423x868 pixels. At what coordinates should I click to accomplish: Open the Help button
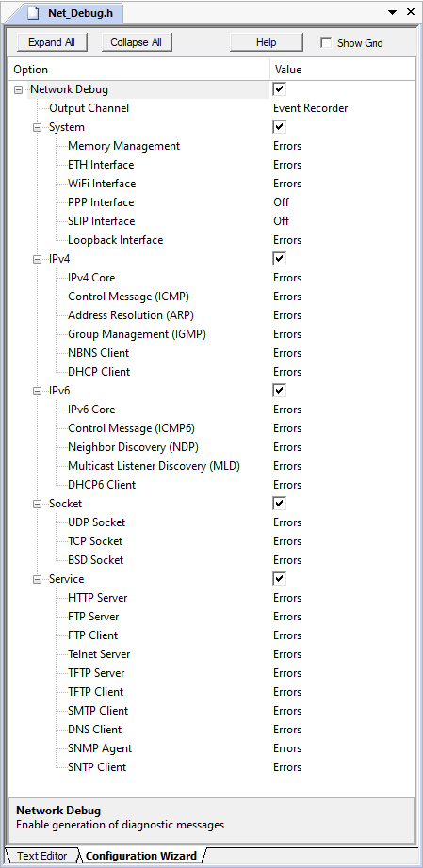tap(267, 42)
